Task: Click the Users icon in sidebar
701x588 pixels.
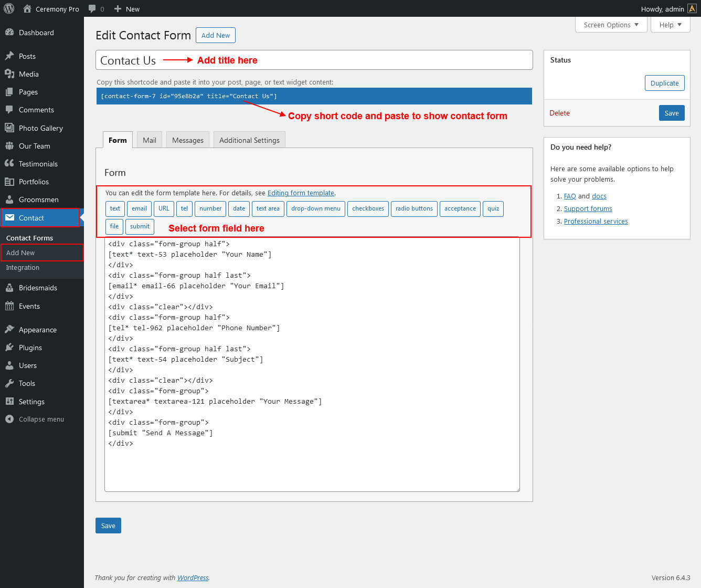Action: 9,365
